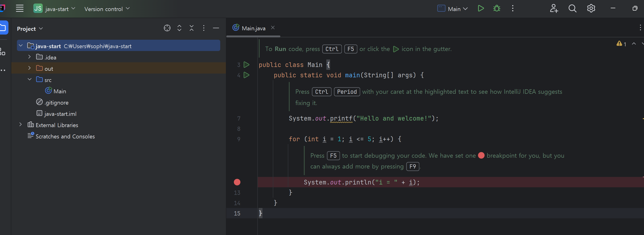Place caret at closing brace line 15
The width and height of the screenshot is (644, 235).
pos(261,213)
